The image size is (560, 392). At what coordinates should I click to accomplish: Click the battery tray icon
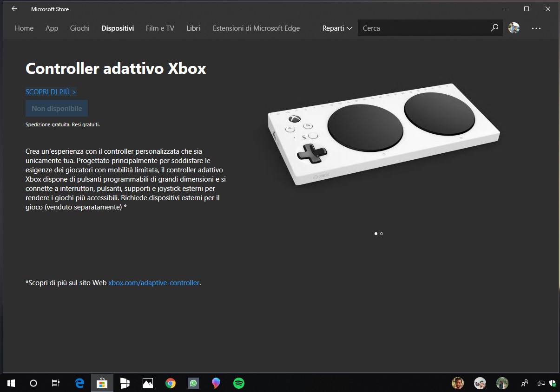click(541, 384)
